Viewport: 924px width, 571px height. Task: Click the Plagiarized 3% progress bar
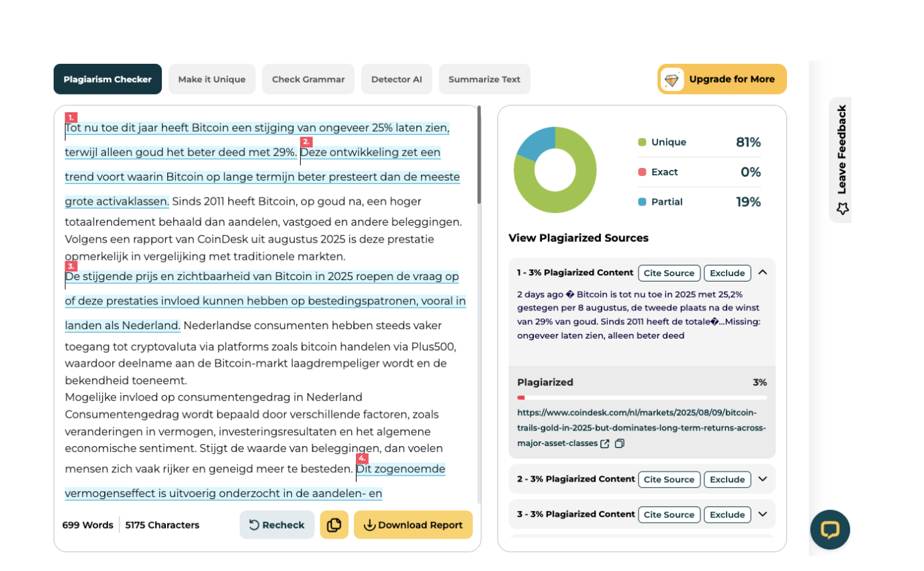pos(642,398)
